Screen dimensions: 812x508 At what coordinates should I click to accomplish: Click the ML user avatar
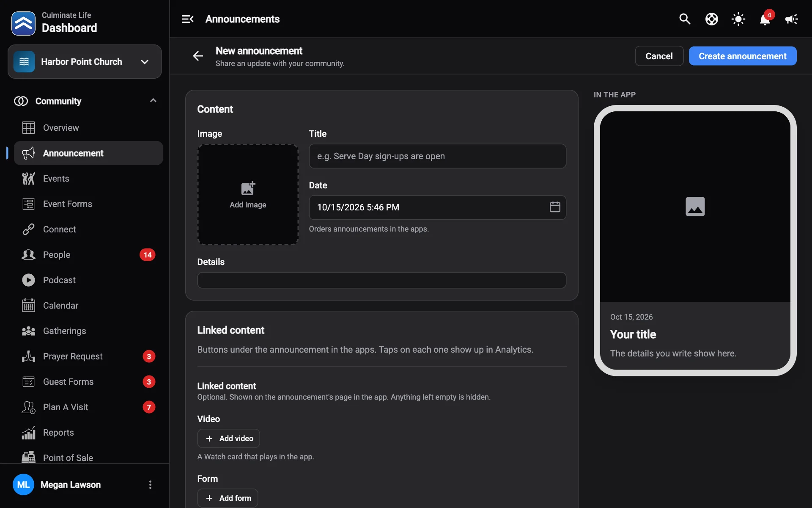(23, 485)
